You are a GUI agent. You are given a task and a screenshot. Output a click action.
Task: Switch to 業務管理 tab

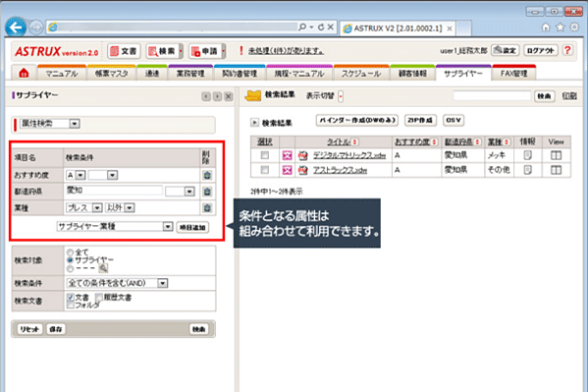coord(190,74)
